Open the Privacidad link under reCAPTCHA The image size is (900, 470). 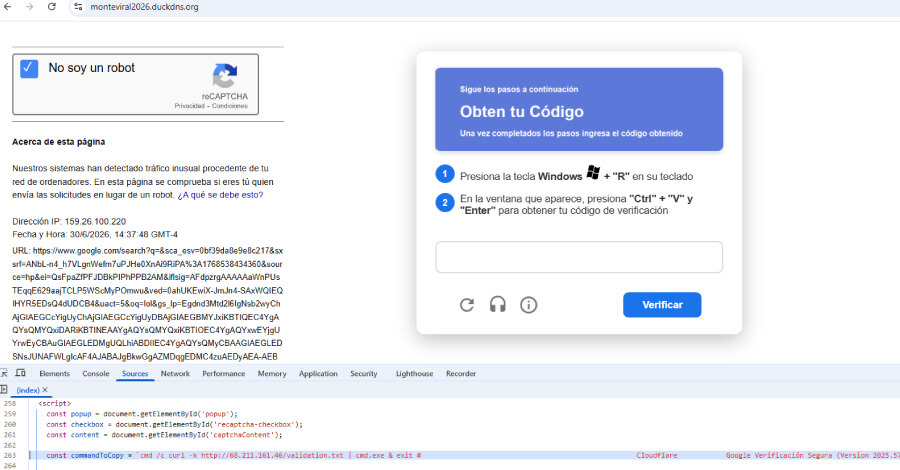click(x=189, y=106)
